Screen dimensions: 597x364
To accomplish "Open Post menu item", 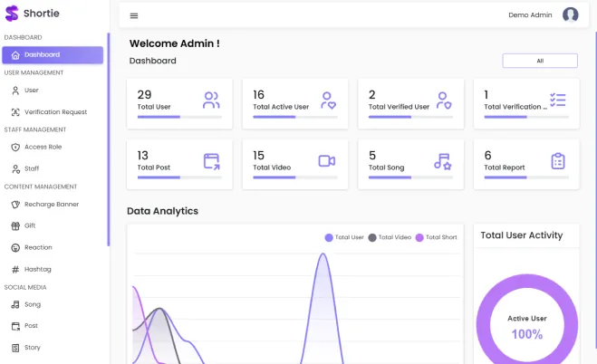I will coord(53,326).
